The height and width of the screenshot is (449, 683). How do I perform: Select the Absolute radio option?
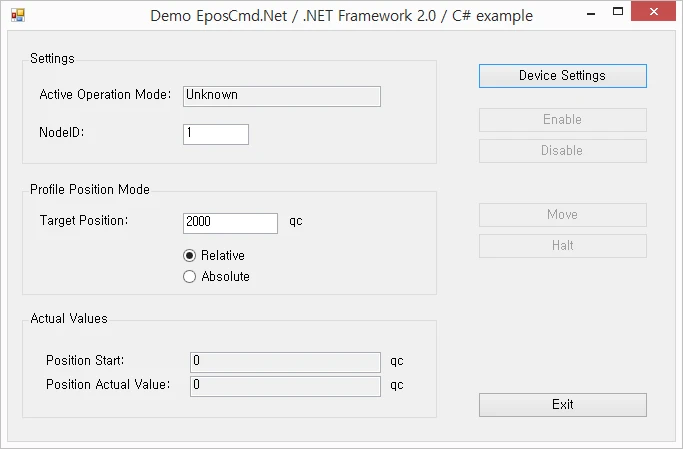tap(216, 277)
